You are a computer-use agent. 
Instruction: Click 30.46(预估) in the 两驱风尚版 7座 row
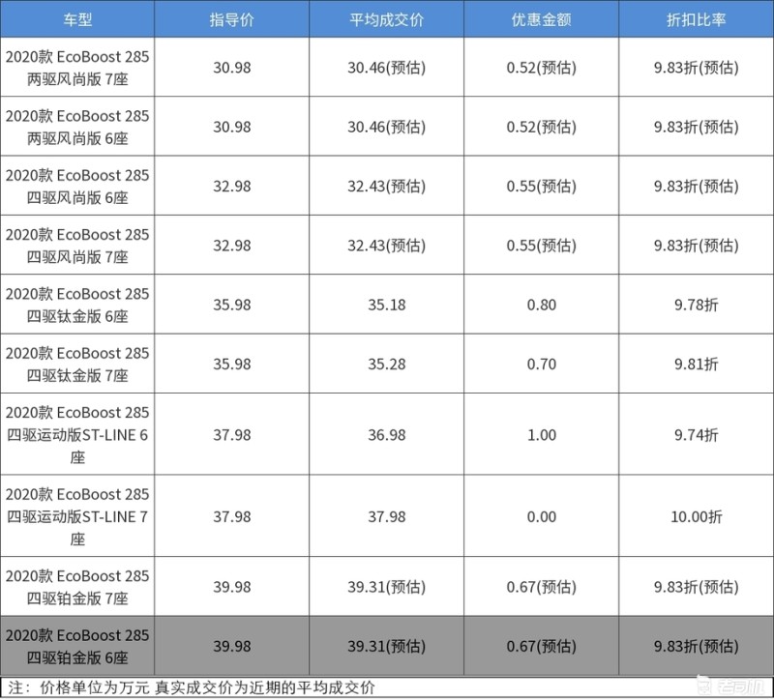coord(386,68)
